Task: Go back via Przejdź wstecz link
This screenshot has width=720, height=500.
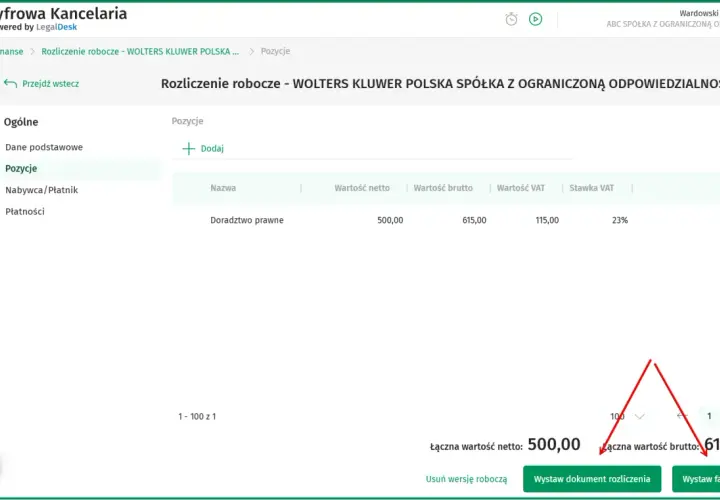Action: [51, 84]
